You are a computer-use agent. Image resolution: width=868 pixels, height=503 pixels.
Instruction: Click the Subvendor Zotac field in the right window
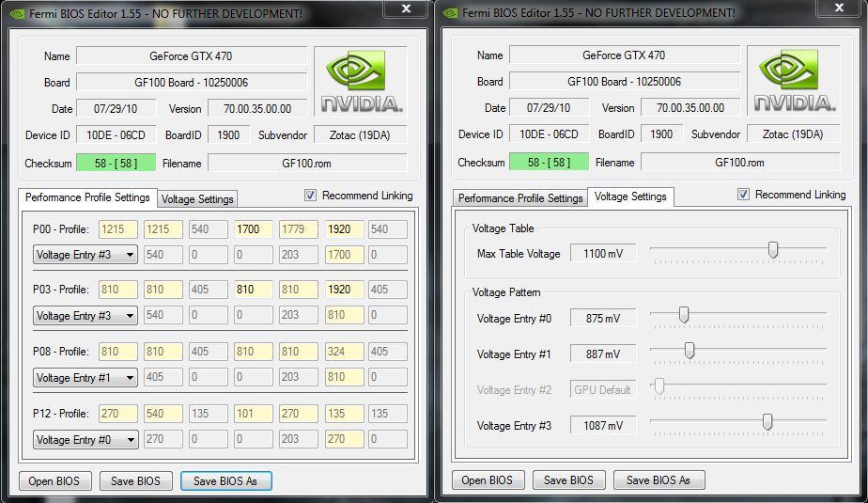[793, 134]
